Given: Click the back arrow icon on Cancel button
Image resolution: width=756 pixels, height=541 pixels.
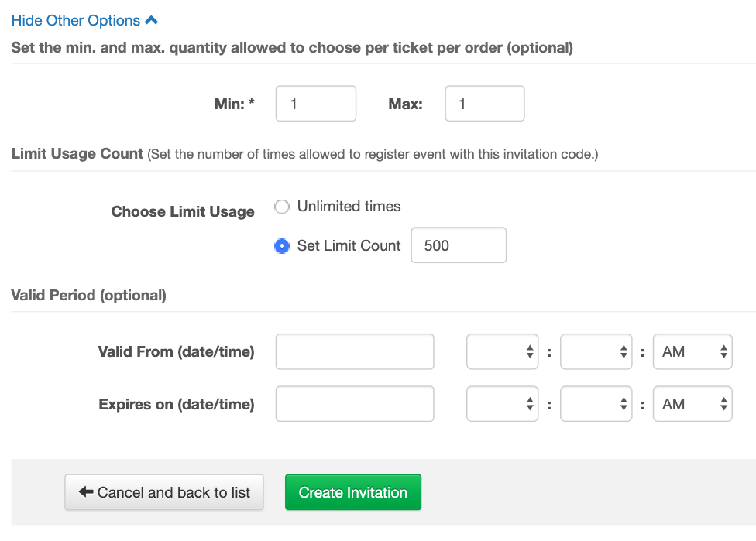Looking at the screenshot, I should click(86, 492).
